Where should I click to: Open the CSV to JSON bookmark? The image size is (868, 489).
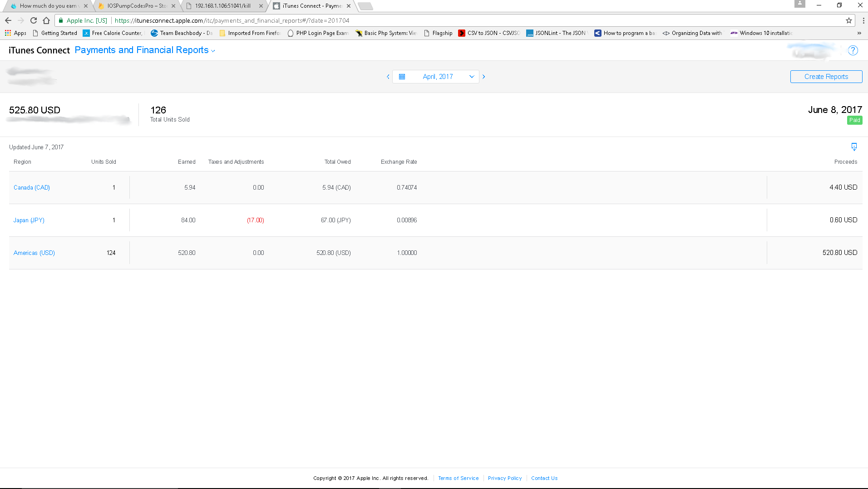point(489,33)
